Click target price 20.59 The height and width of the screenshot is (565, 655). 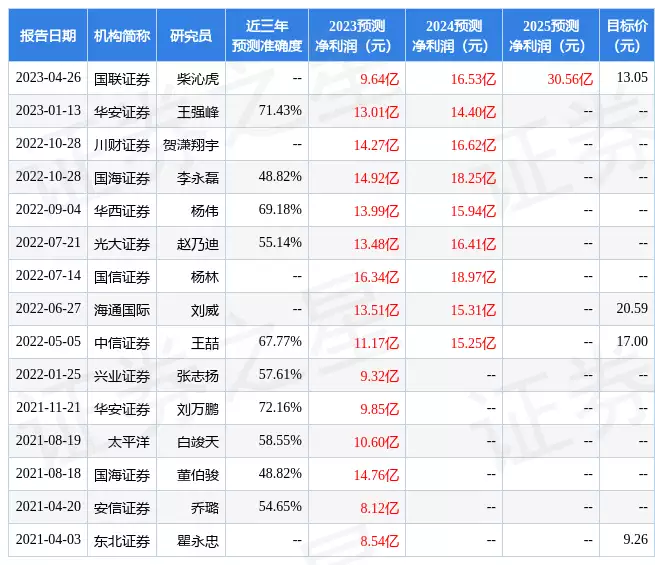tap(632, 309)
